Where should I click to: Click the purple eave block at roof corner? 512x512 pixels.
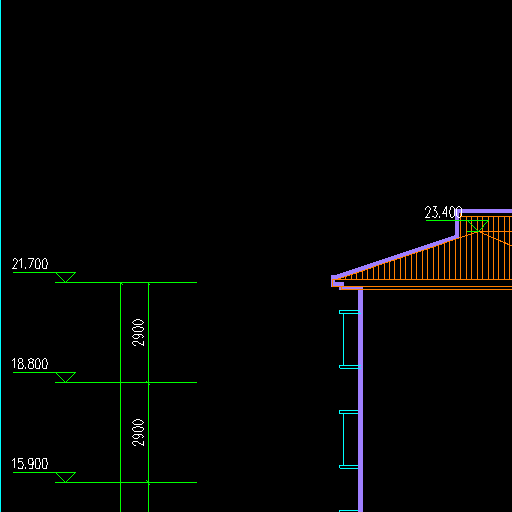pos(337,282)
